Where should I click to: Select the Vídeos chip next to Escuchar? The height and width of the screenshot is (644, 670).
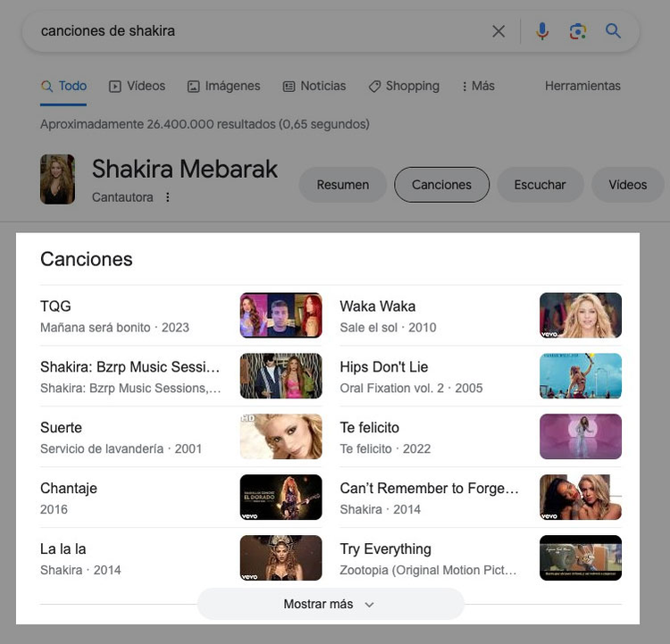pyautogui.click(x=627, y=185)
